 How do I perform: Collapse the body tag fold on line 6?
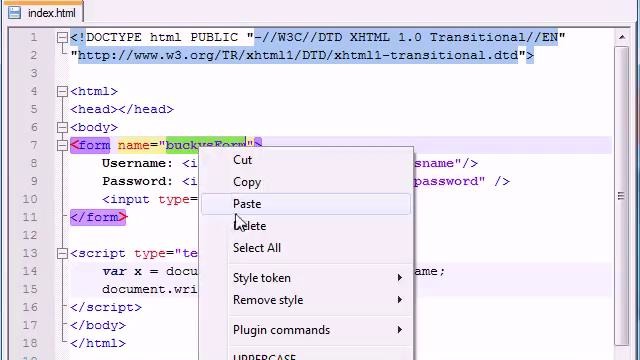62,127
